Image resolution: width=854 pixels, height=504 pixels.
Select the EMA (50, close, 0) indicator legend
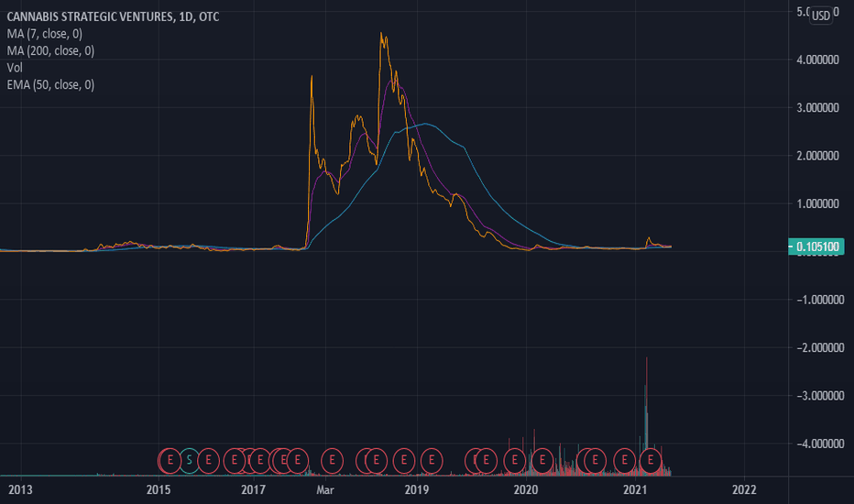50,84
